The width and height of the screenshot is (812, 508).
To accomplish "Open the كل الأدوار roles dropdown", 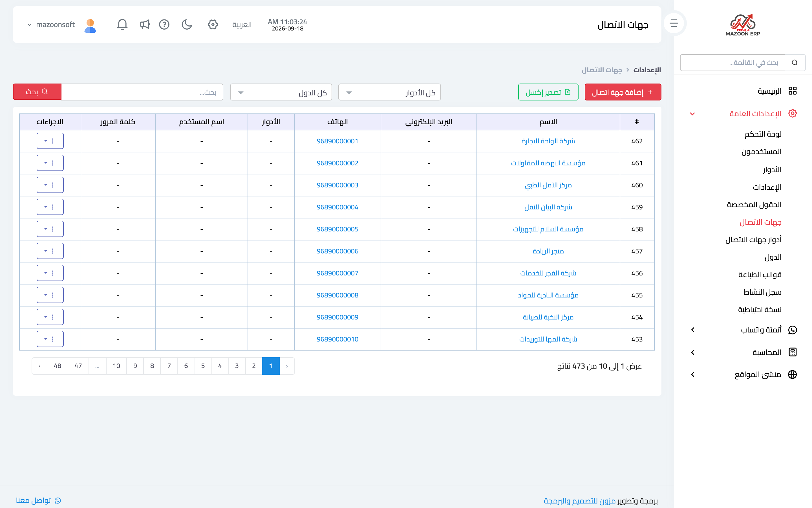I will click(x=390, y=92).
